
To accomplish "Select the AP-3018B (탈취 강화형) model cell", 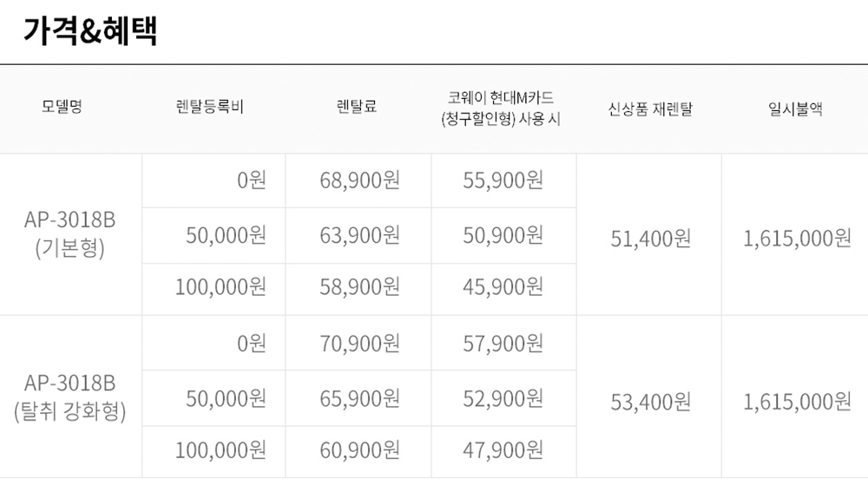I will click(70, 397).
